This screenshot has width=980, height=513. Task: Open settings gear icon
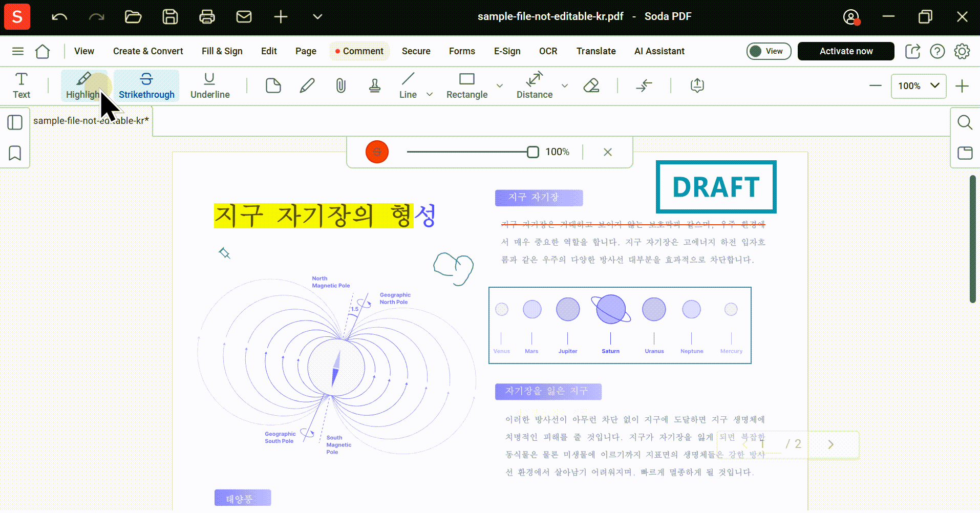coord(962,51)
